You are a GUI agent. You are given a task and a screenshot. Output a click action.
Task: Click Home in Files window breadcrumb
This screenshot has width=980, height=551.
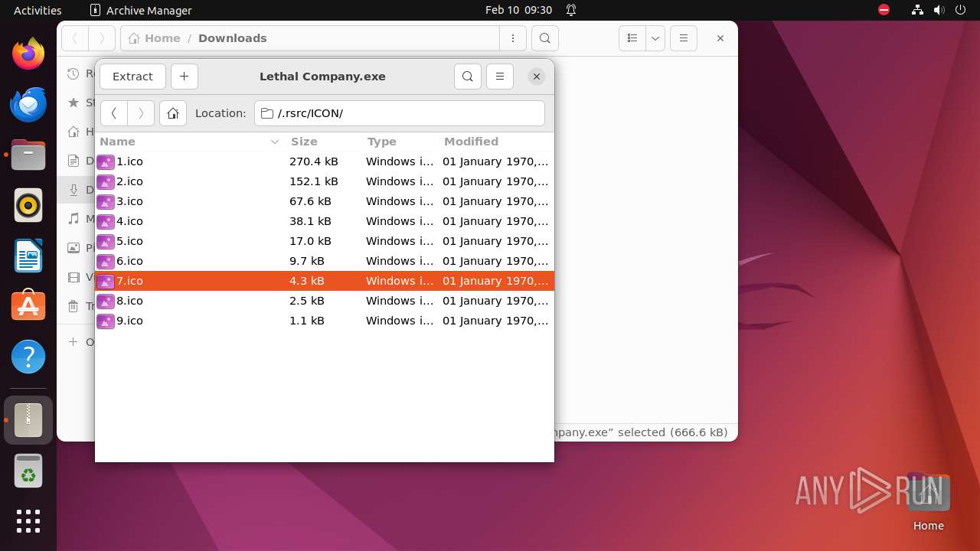point(155,38)
